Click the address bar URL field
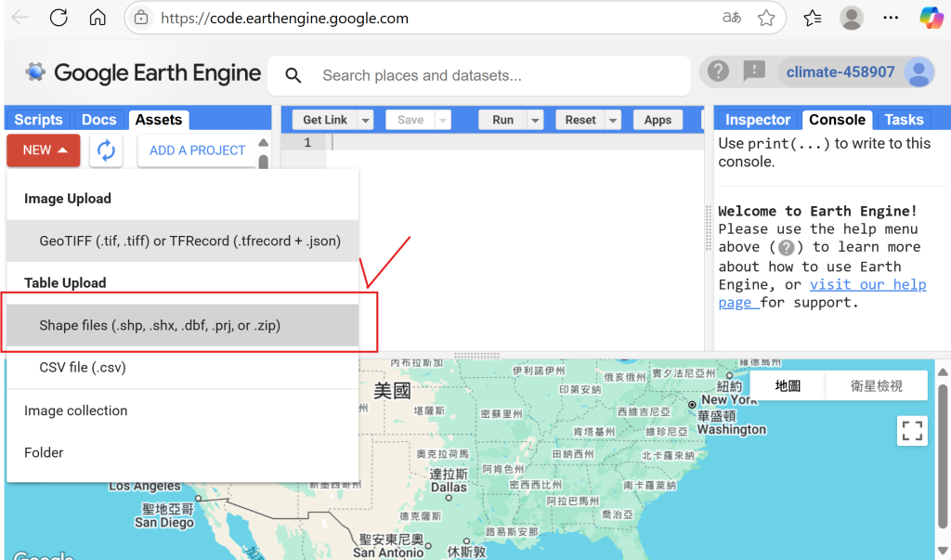Screen dimensions: 951x560 [x=455, y=19]
